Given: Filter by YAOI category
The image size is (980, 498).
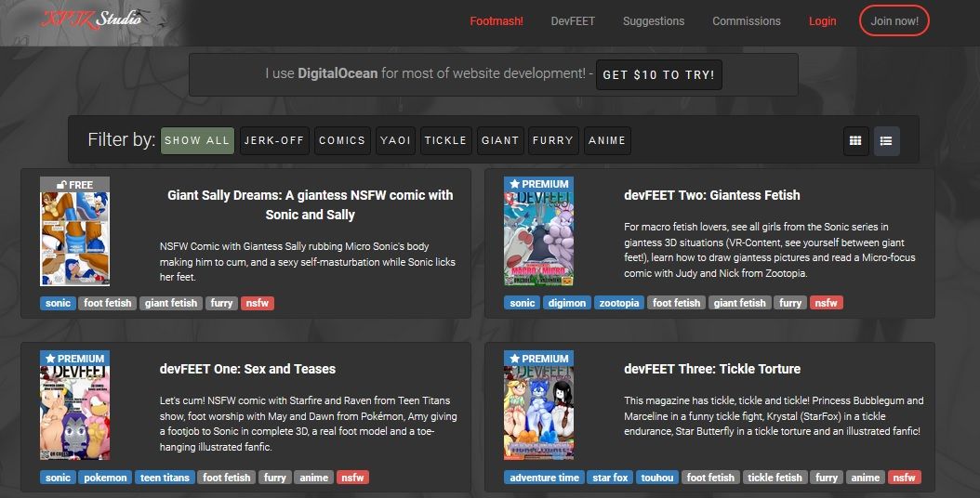Looking at the screenshot, I should pos(395,140).
